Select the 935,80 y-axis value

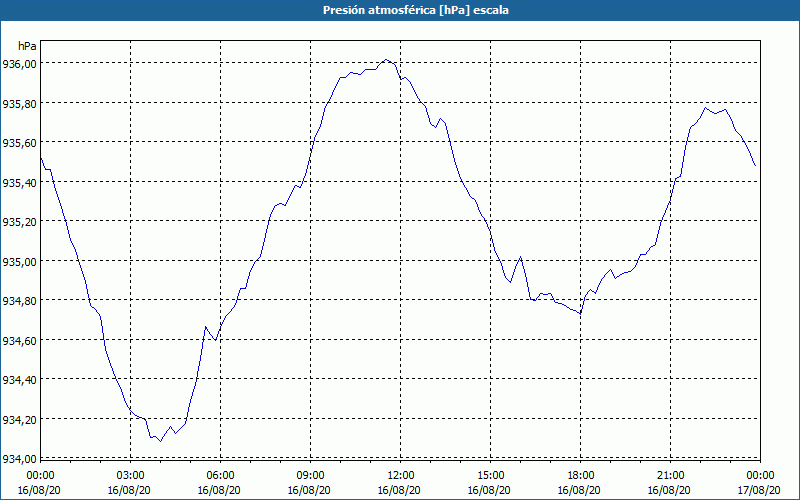click(19, 103)
